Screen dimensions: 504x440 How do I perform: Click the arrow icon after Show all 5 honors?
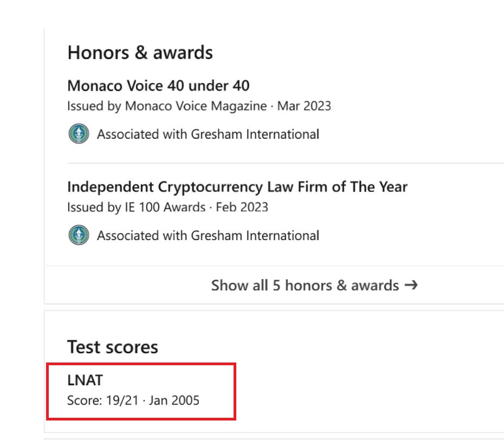point(411,285)
